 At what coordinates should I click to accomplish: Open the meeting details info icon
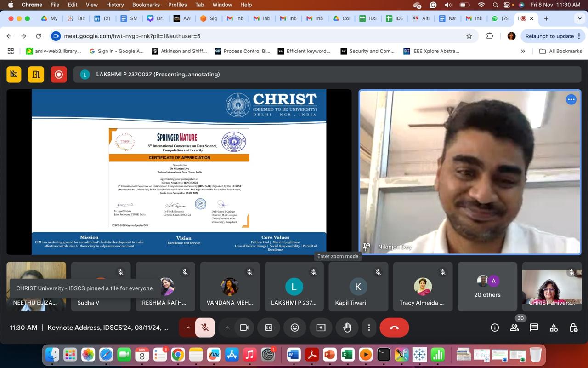click(x=495, y=328)
